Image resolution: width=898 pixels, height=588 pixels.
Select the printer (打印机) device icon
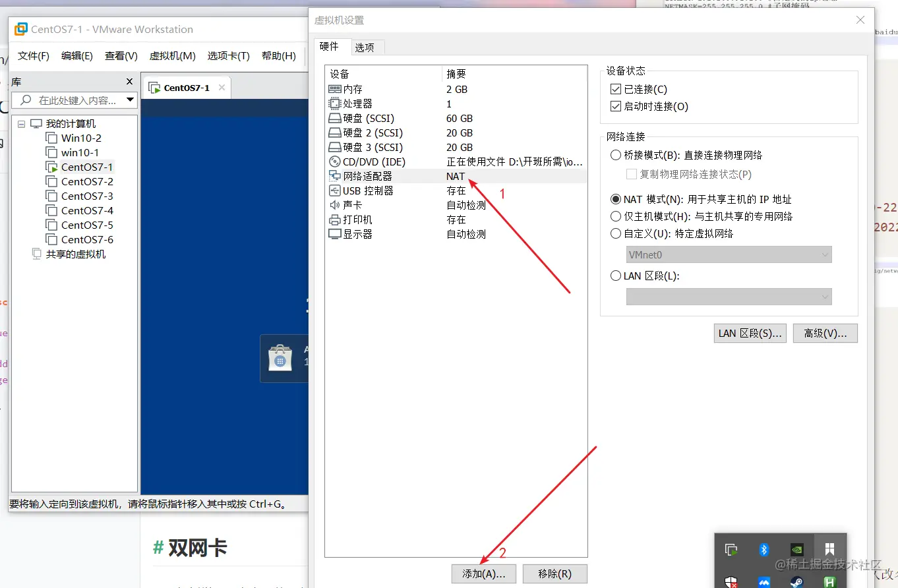335,220
